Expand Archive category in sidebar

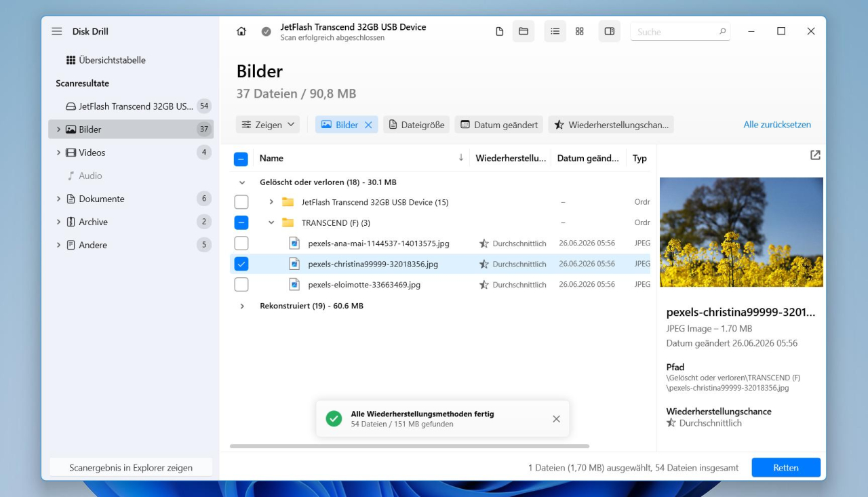(58, 222)
